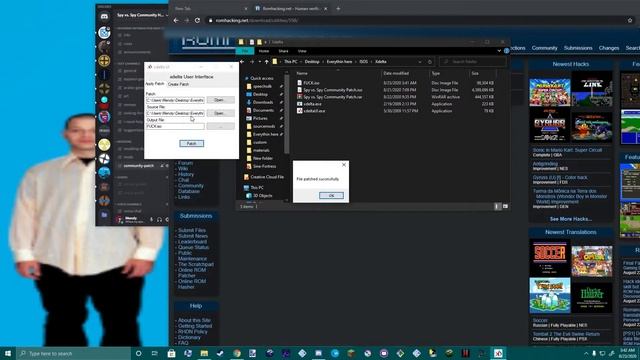The width and height of the screenshot is (640, 360).
Task: Open the File tab in File Explorer
Action: click(x=245, y=51)
